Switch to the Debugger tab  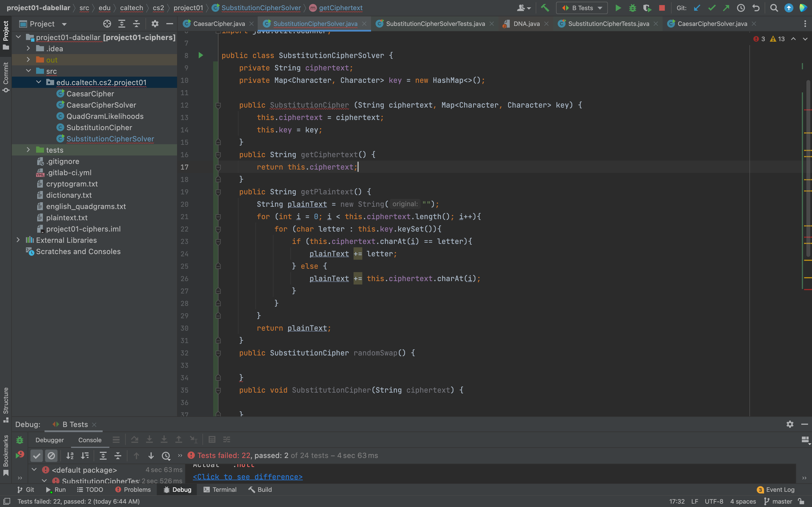(x=50, y=440)
